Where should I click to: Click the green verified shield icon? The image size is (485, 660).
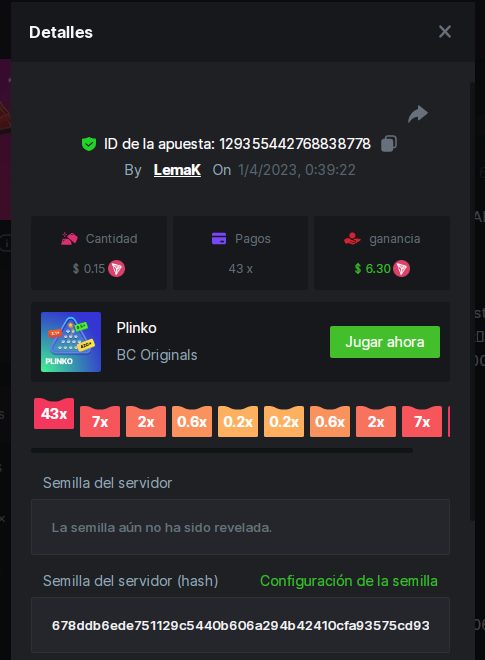pos(89,144)
